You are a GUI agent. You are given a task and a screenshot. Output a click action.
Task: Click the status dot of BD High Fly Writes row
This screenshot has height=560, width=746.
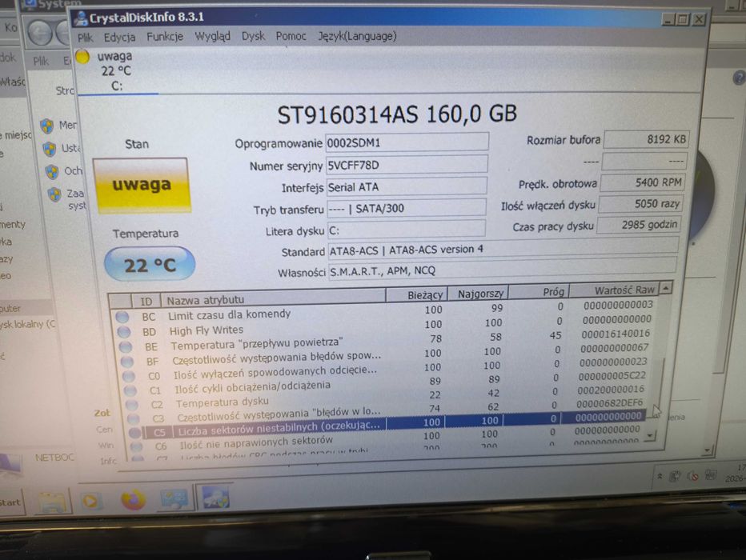point(124,332)
